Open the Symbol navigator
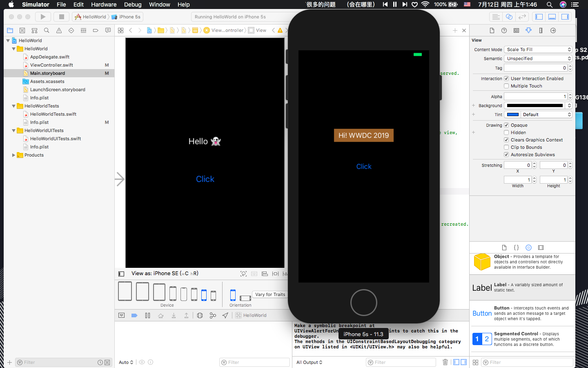 pos(35,30)
